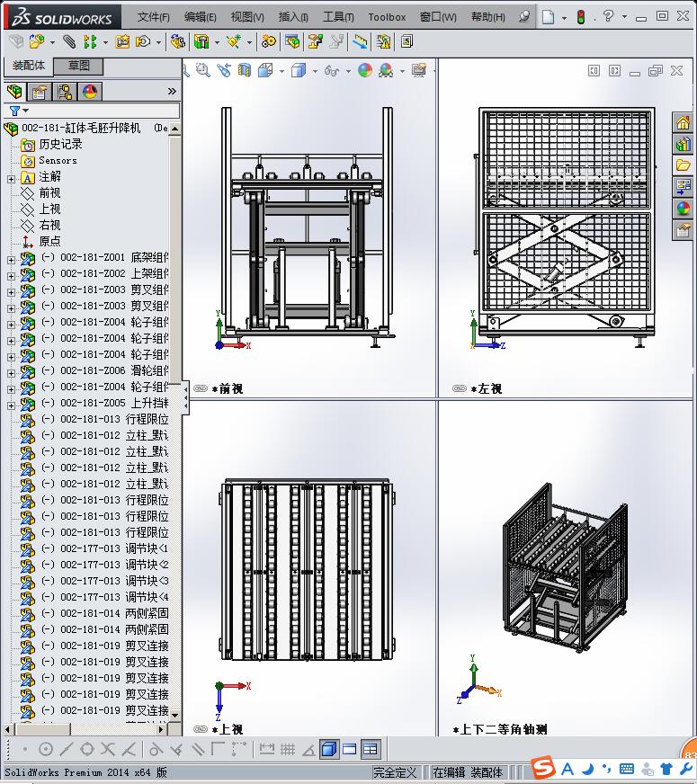
Task: Open the File Explorer folder icon in task pane
Action: [x=683, y=165]
